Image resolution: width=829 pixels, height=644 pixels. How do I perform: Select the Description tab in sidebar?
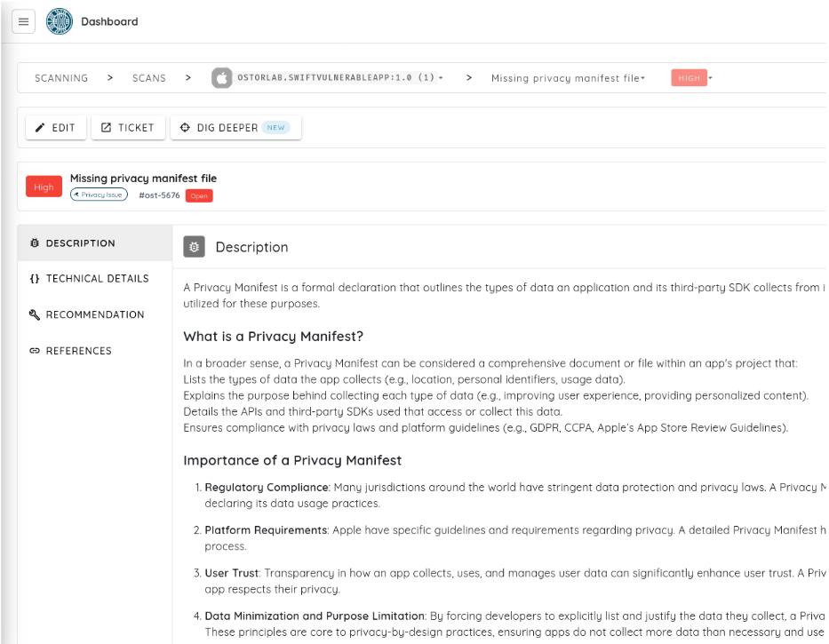coord(95,243)
